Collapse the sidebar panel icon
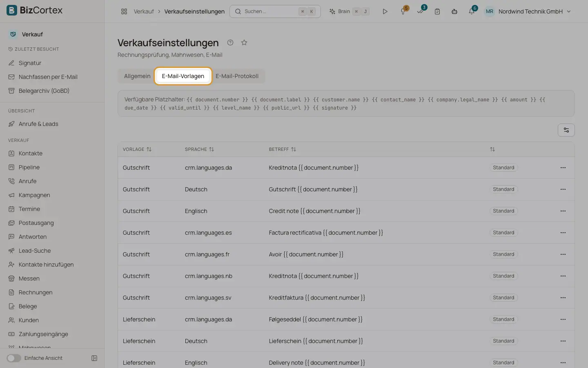Viewport: 588px width, 368px height. click(94, 358)
